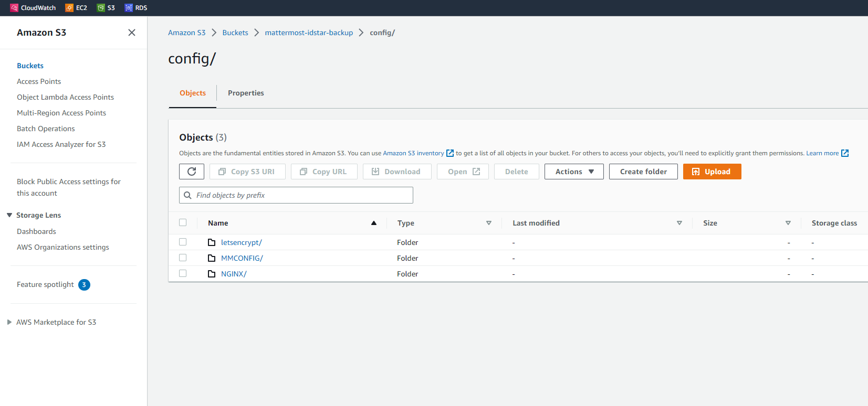The image size is (868, 406).
Task: Click external link icon after Amazon S3 inventory
Action: click(x=450, y=153)
